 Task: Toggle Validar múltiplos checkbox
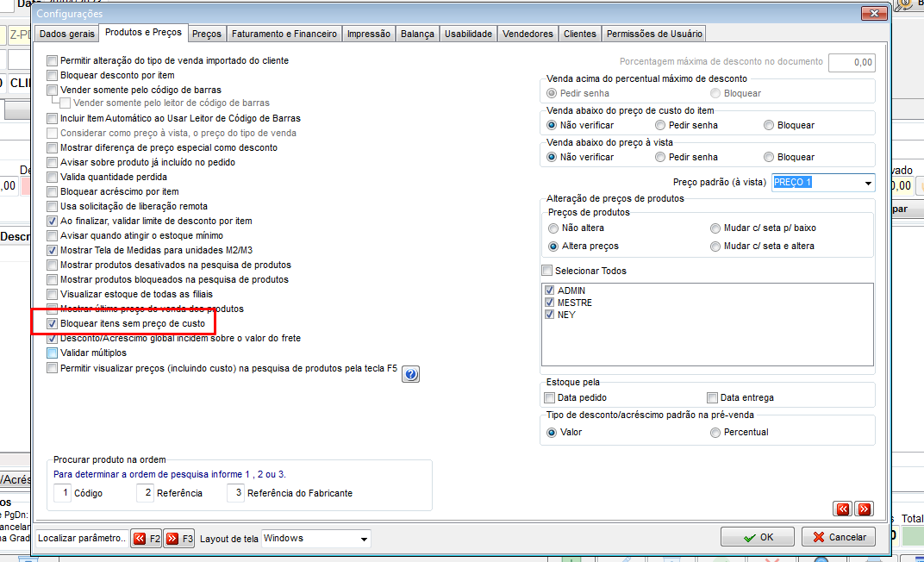coord(52,353)
